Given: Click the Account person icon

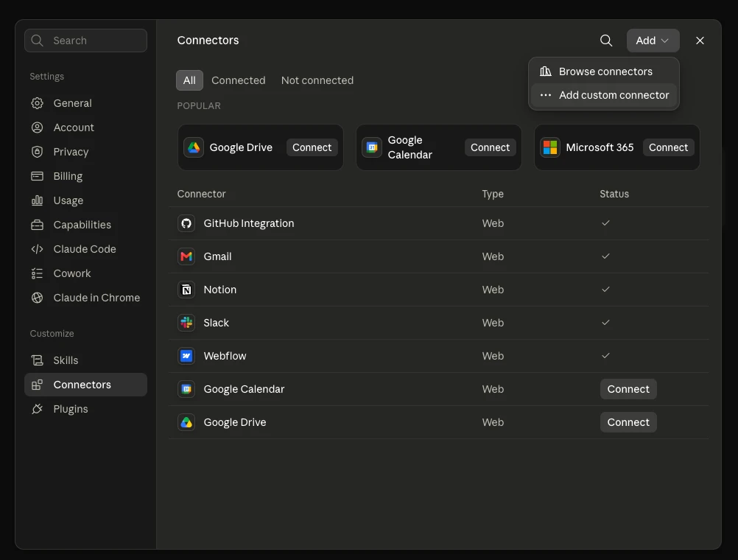Looking at the screenshot, I should coord(37,127).
